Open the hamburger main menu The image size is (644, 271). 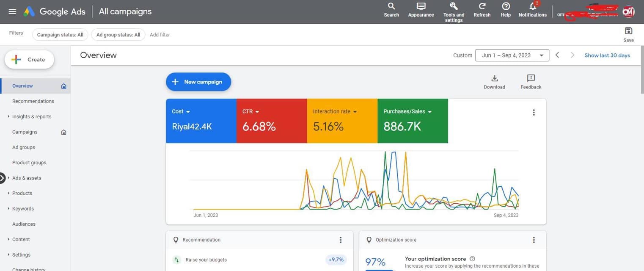coord(12,11)
